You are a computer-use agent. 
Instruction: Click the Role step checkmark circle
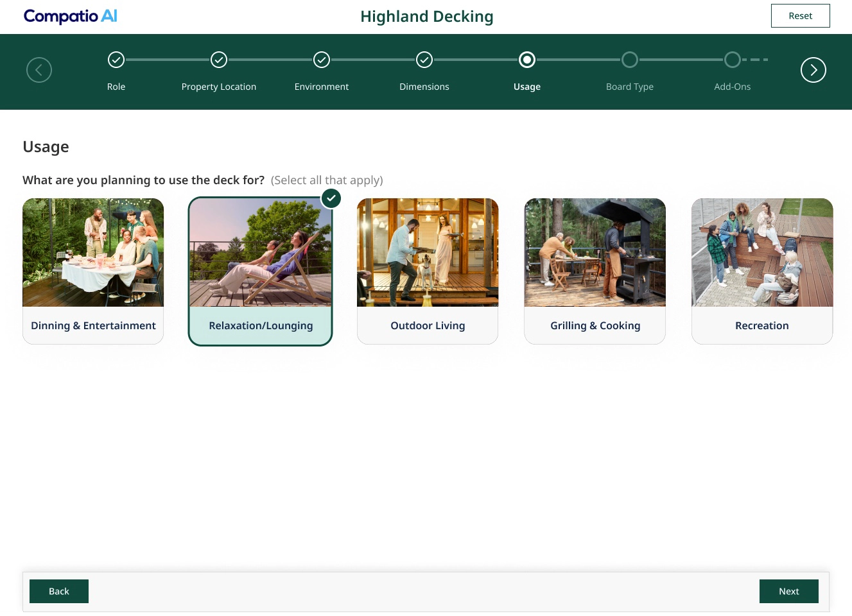pos(116,60)
